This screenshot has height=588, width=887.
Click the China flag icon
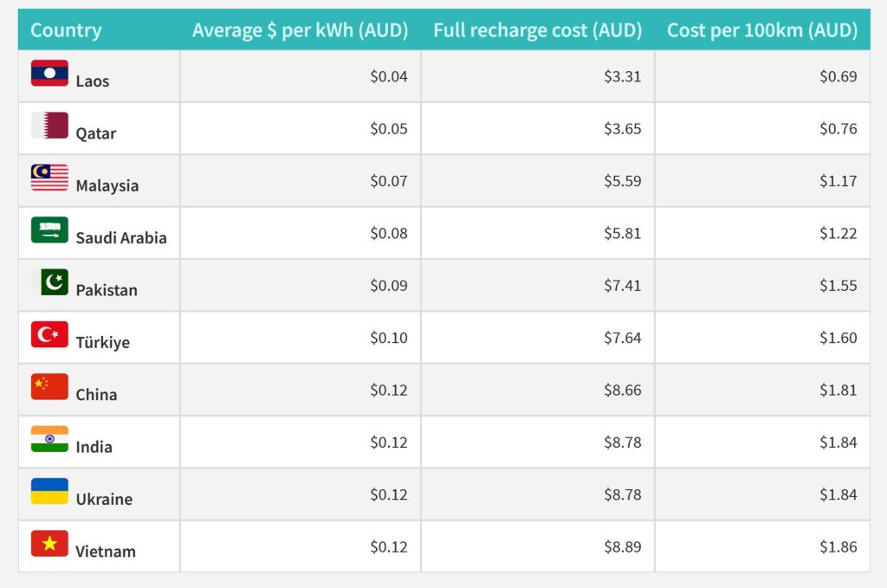(x=49, y=387)
